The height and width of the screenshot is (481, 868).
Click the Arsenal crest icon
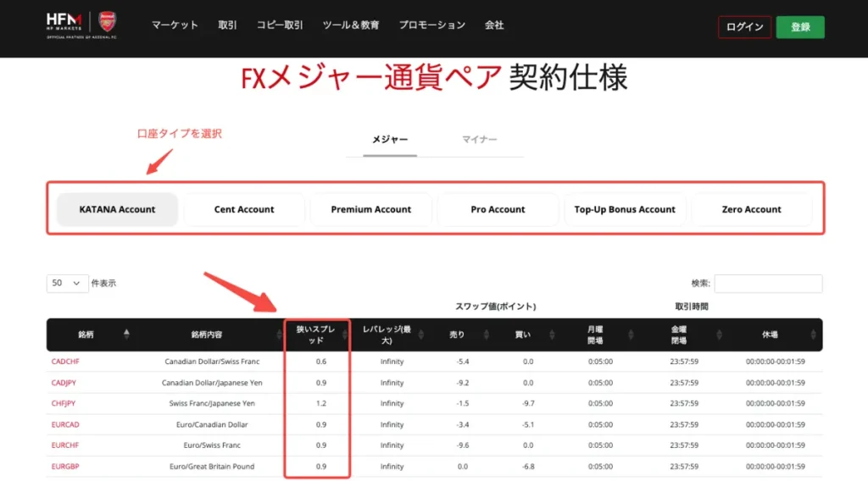(107, 22)
